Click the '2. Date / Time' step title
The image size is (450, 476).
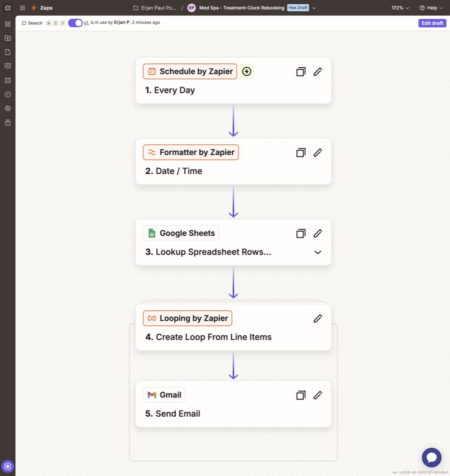tap(174, 171)
